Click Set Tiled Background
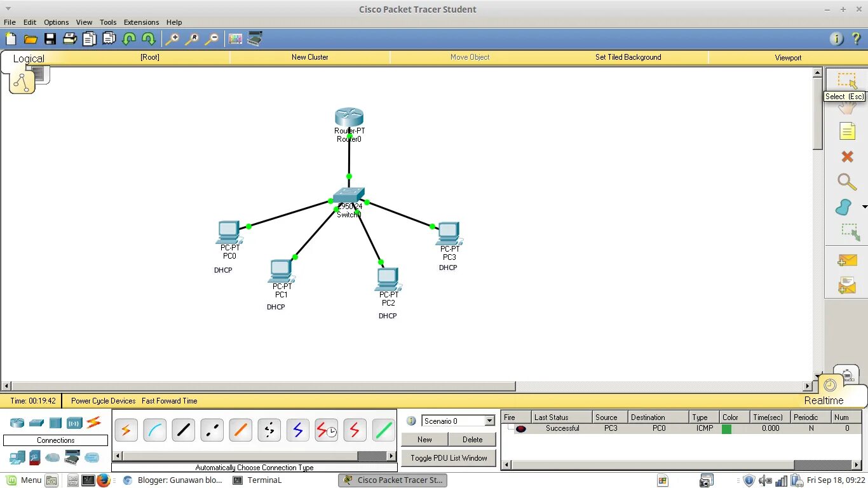This screenshot has width=868, height=488. tap(628, 57)
